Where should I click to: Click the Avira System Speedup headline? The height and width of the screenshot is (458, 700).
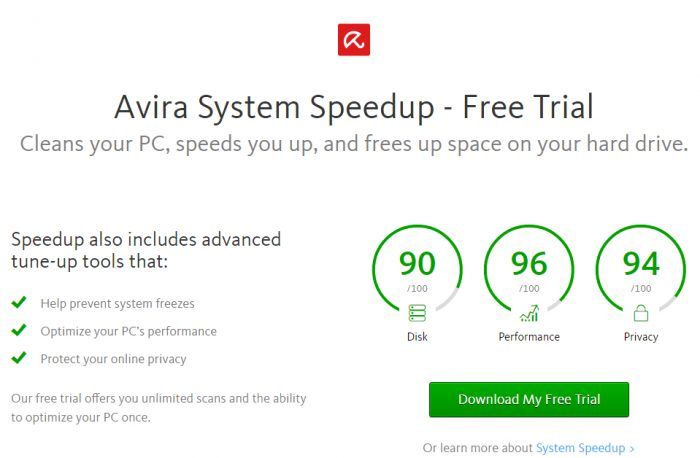pos(354,105)
